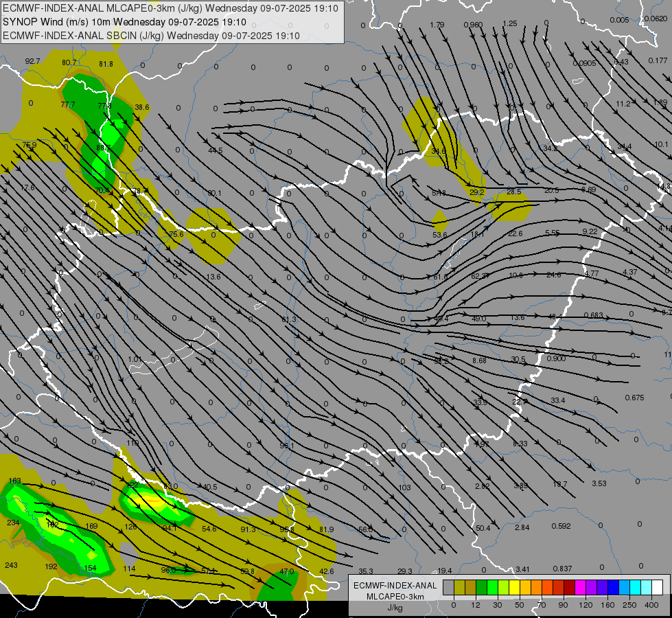Viewport: 672px width, 618px height.
Task: Click the gray swatch in the legend
Action: 449,588
